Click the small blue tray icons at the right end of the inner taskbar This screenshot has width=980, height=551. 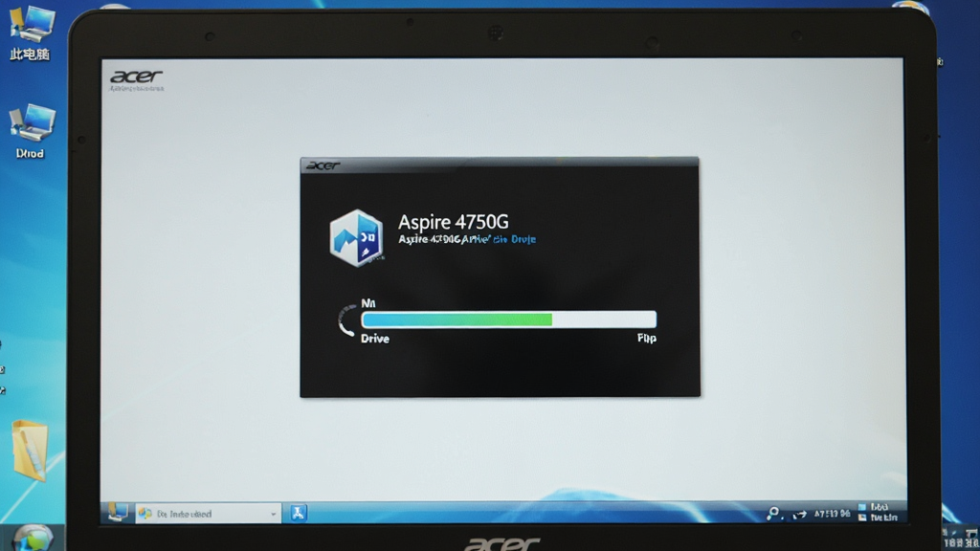[862, 513]
